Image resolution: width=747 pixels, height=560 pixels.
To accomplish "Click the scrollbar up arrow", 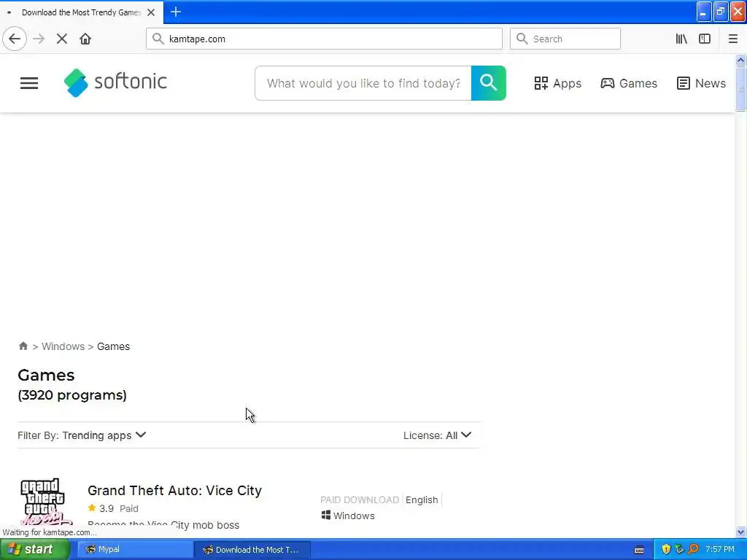I will coord(740,60).
